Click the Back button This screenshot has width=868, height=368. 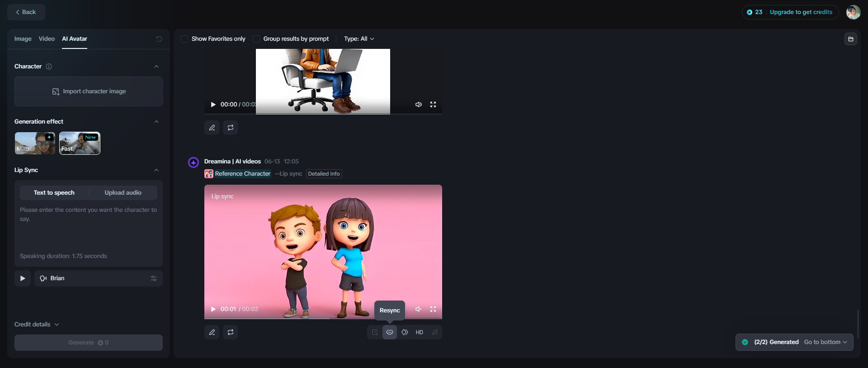(x=26, y=12)
